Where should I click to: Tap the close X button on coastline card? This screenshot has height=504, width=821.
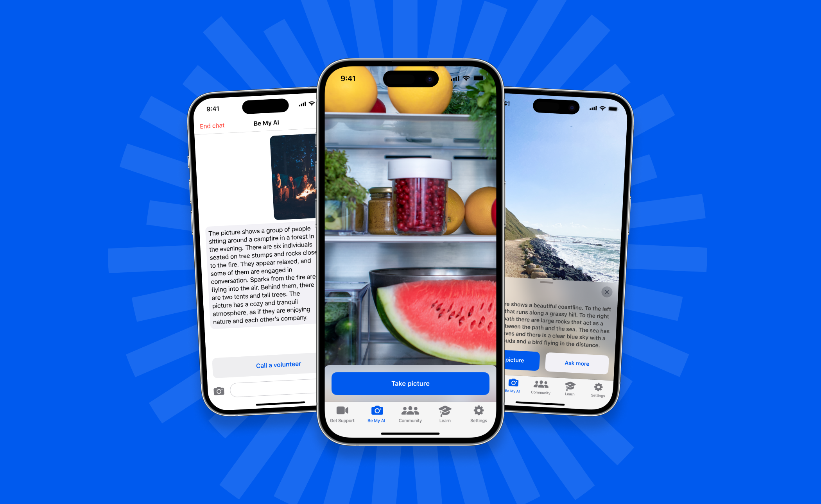606,292
